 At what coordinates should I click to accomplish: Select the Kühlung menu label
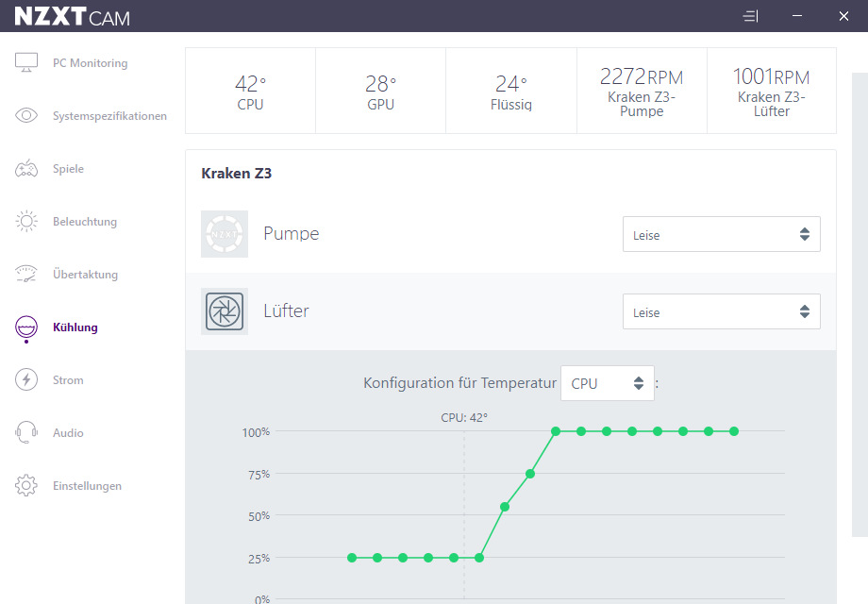coord(75,327)
